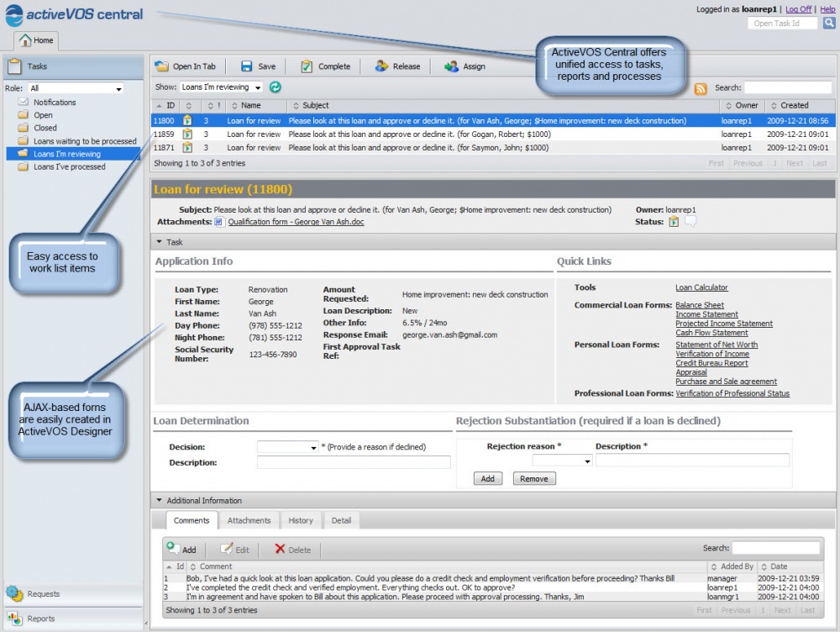Switch to the History tab
Screen dimensions: 840x632
[301, 520]
